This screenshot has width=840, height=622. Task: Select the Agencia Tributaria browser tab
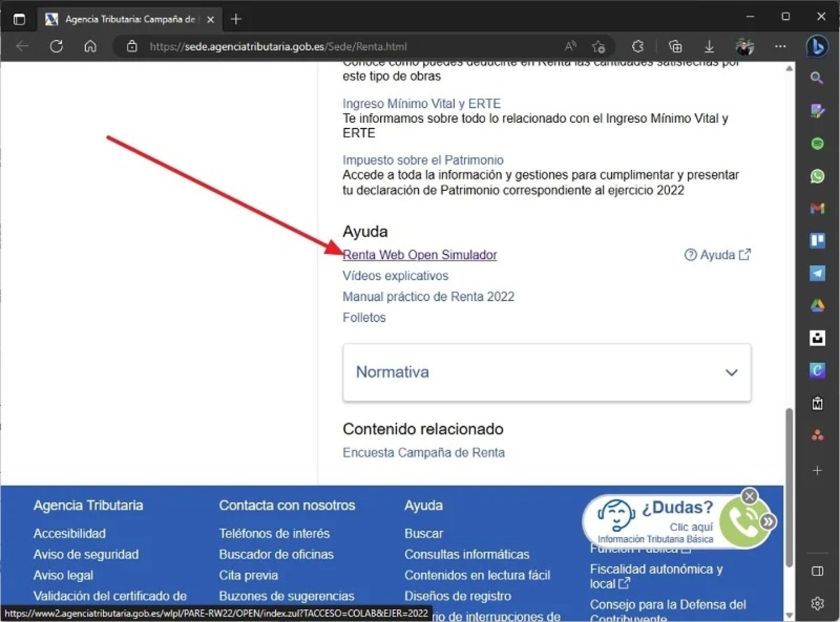point(129,19)
